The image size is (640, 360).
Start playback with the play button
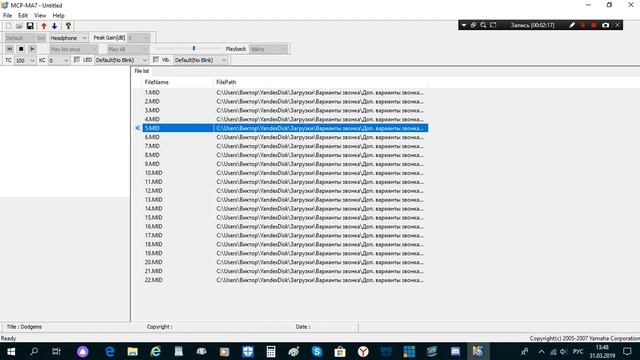tap(32, 49)
